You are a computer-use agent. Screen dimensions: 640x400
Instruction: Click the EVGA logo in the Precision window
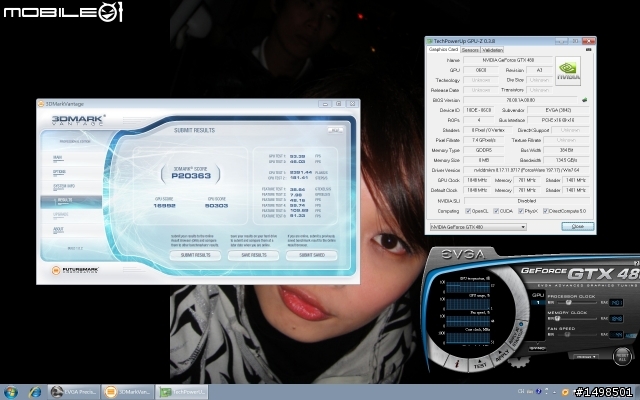coord(464,254)
